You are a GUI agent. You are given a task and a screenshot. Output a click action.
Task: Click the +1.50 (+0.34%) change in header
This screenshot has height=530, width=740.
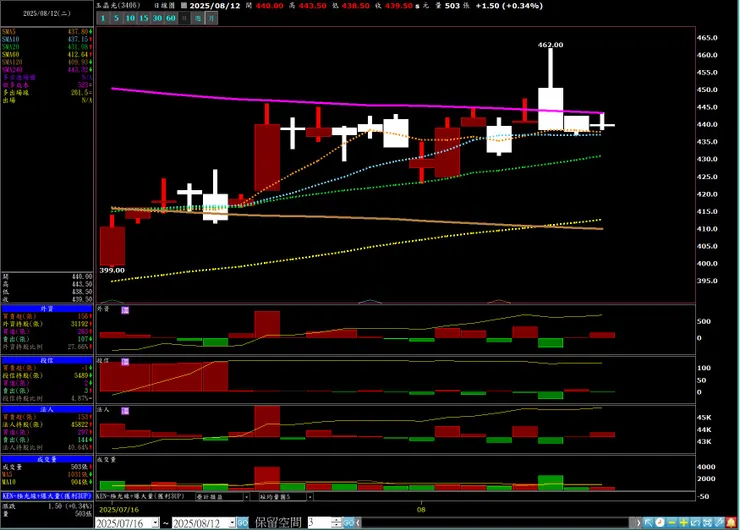509,6
